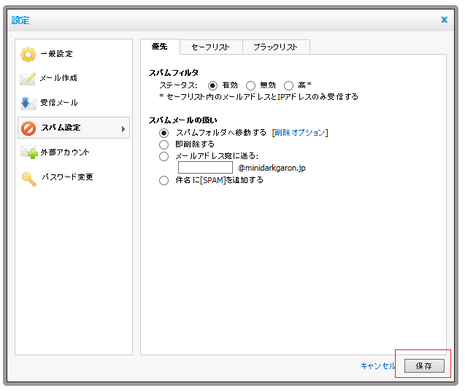Select メールアドレス宛に送る radio option

(x=164, y=156)
